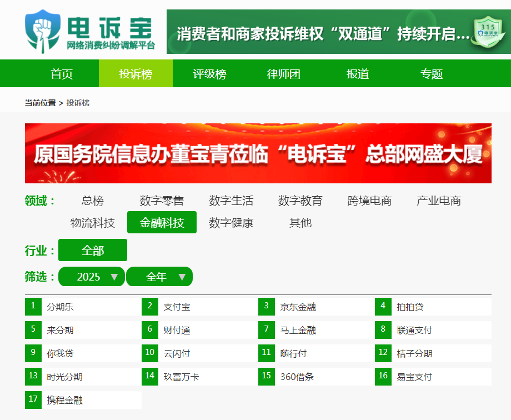Viewport: 511px width, 420px height.
Task: Open the 律师团 menu item
Action: click(x=283, y=74)
